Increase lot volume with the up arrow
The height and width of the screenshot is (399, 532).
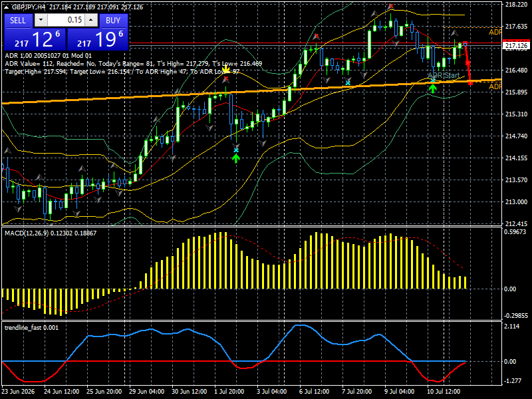[x=91, y=21]
